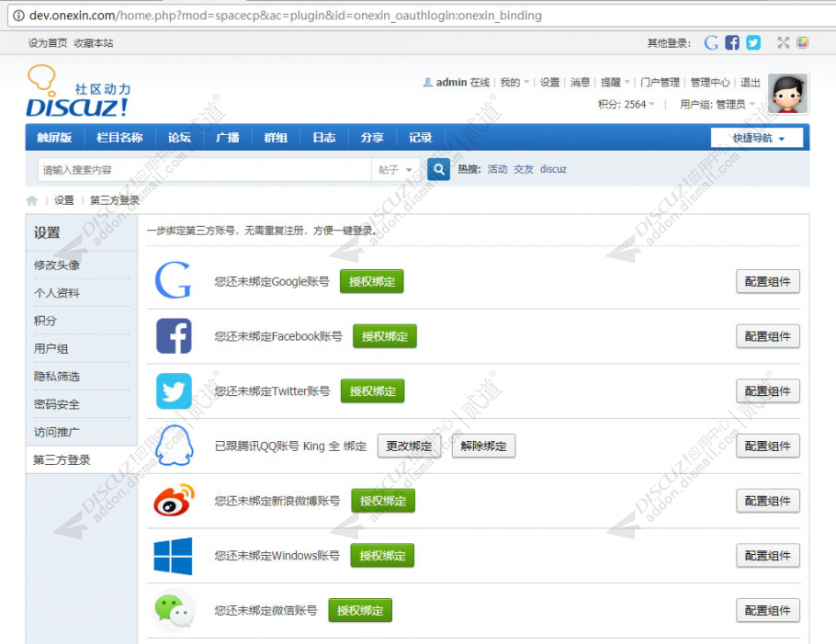Open the 群组 groups nav tab
The height and width of the screenshot is (644, 836).
[x=276, y=138]
